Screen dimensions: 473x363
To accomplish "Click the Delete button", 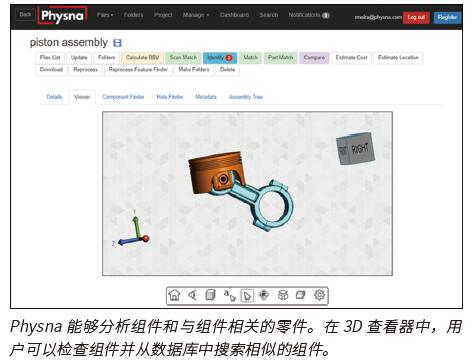I will (x=228, y=70).
